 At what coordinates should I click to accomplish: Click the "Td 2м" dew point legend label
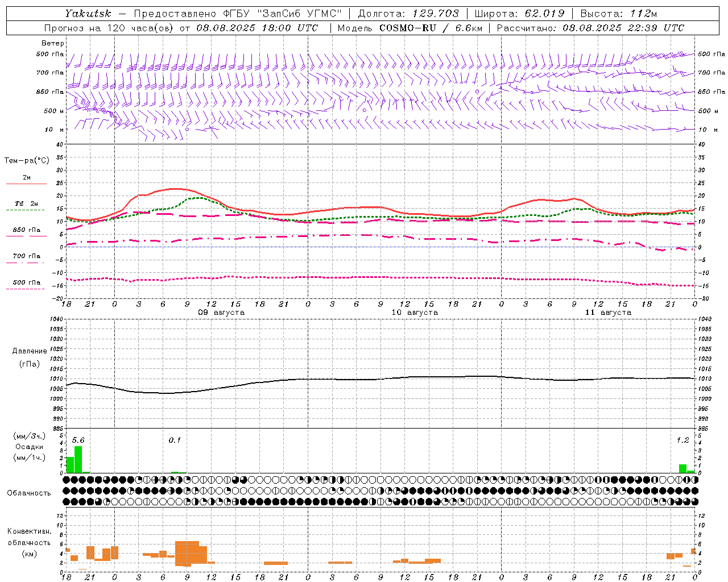27,203
